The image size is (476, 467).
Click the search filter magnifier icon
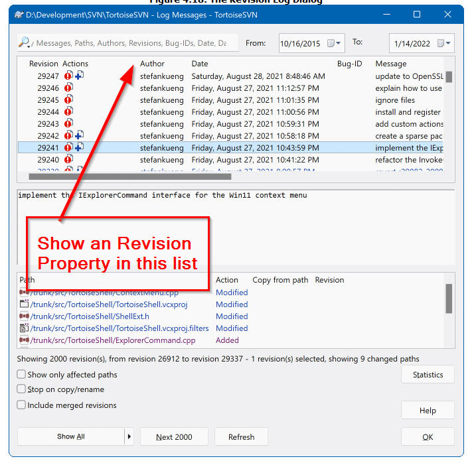tap(24, 42)
